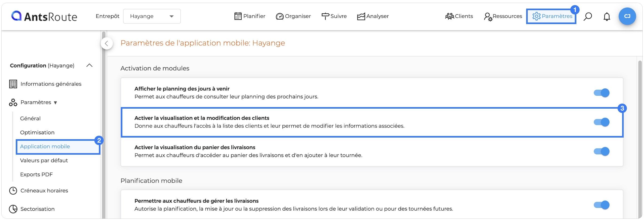Select Valeurs par défaut item

coord(44,160)
